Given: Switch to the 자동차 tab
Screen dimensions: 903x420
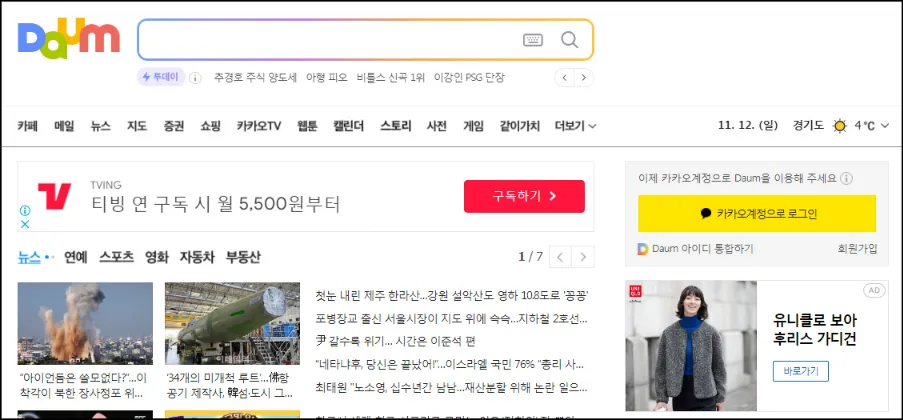Looking at the screenshot, I should click(x=197, y=257).
